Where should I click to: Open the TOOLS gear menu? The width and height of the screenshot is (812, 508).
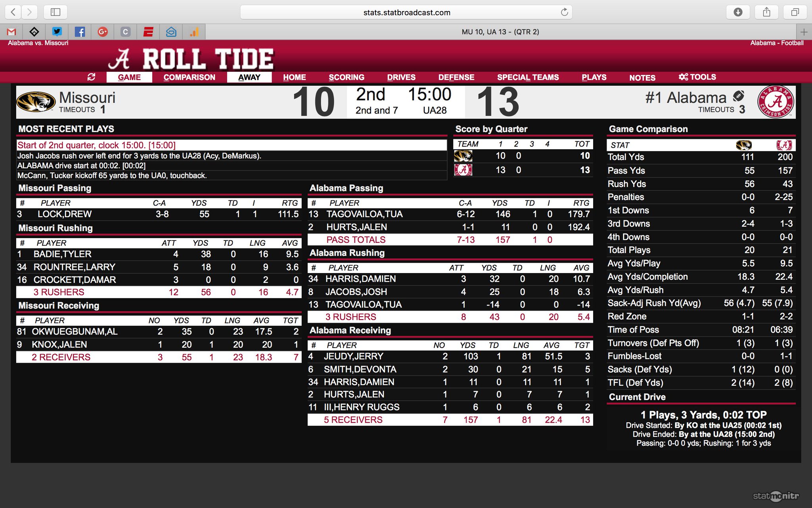[697, 77]
